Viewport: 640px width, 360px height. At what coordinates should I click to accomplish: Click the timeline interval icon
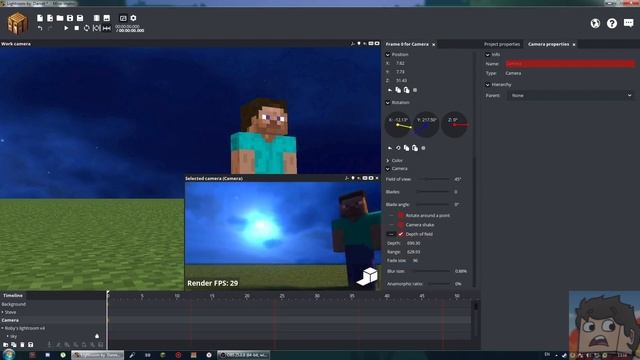(107, 28)
